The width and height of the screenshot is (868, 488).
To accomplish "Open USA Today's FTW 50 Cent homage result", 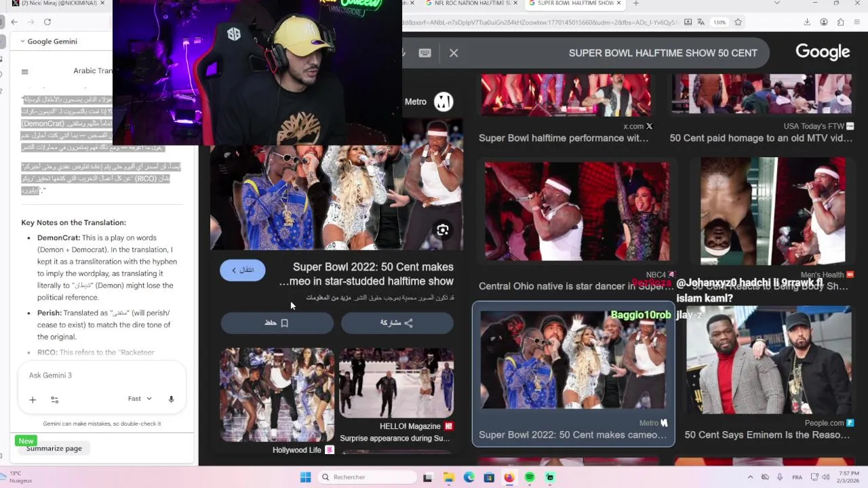I will pos(762,108).
